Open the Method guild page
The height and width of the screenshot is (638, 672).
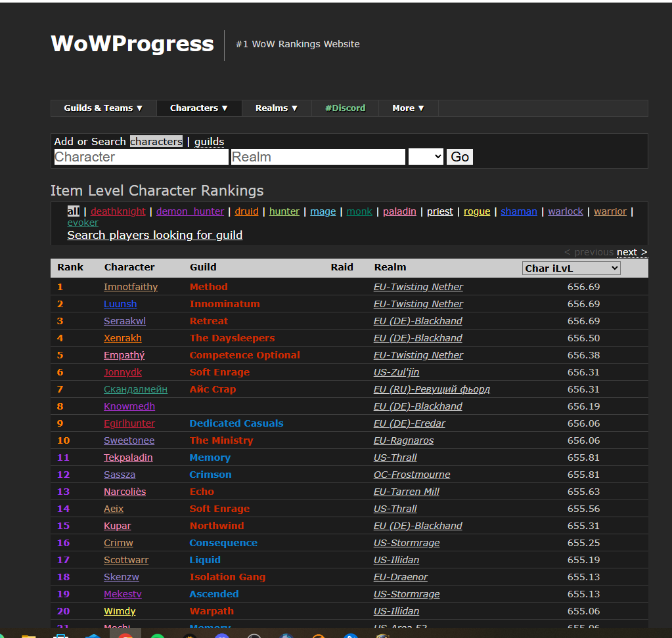tap(209, 287)
